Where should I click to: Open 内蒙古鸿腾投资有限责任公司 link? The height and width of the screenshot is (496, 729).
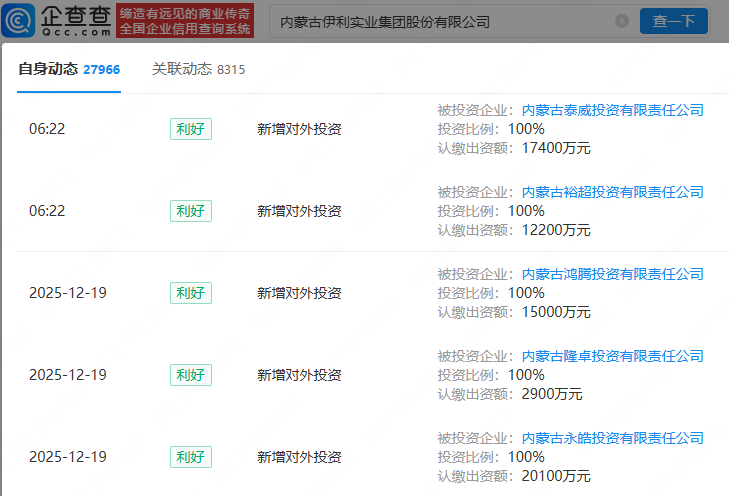point(613,274)
